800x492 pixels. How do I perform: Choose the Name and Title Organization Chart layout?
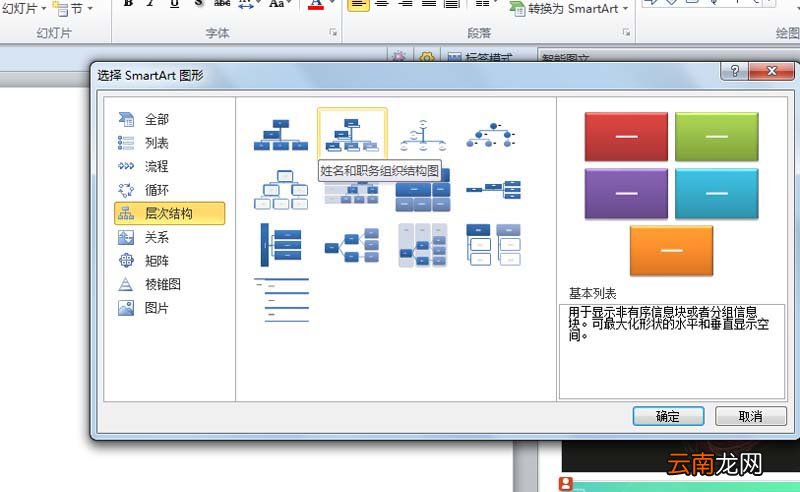[352, 134]
